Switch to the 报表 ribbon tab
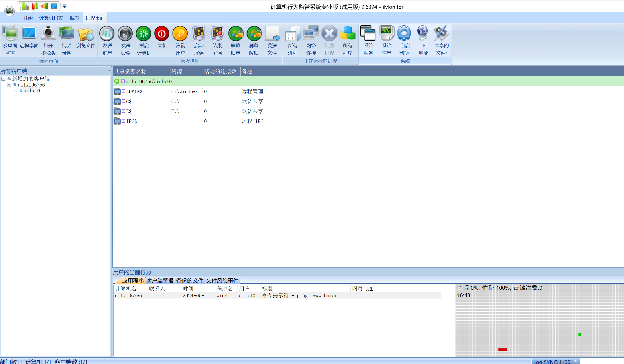This screenshot has width=624, height=364. point(74,18)
